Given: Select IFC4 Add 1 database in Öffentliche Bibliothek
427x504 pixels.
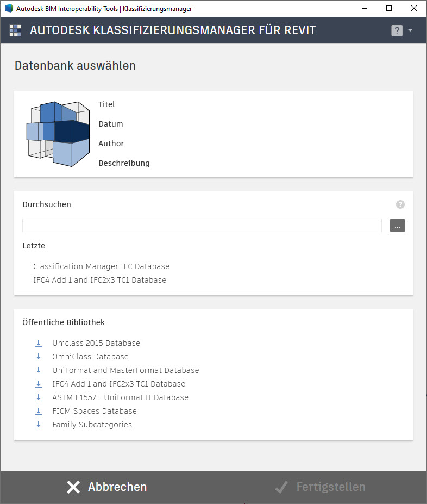Looking at the screenshot, I should point(119,384).
